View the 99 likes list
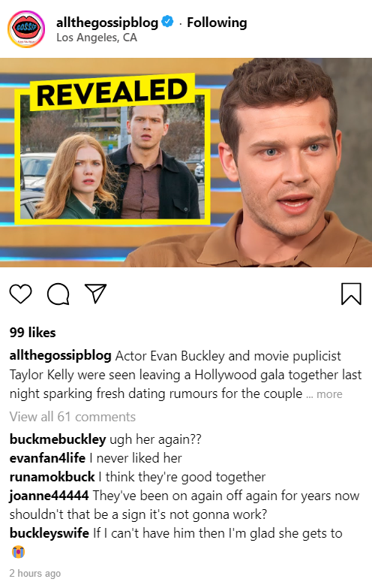The image size is (372, 588). [32, 333]
